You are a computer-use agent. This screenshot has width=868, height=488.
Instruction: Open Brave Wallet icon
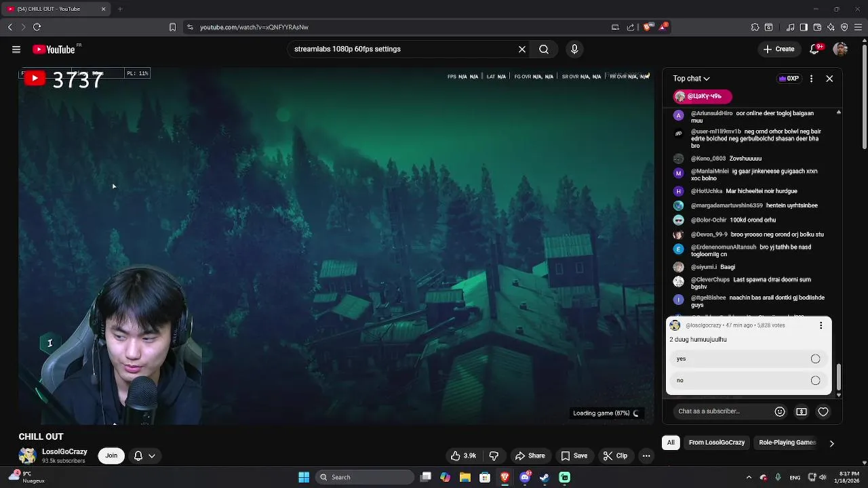pos(817,27)
